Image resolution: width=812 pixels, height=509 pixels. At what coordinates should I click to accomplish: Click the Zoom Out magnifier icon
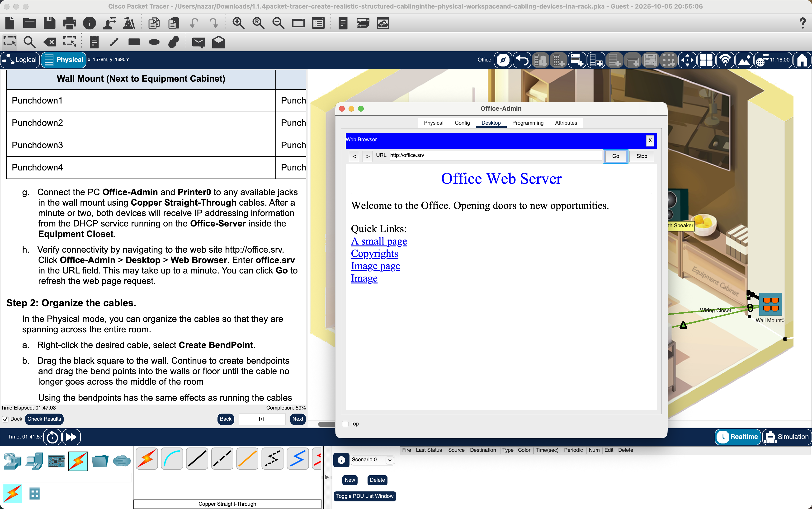pyautogui.click(x=279, y=23)
